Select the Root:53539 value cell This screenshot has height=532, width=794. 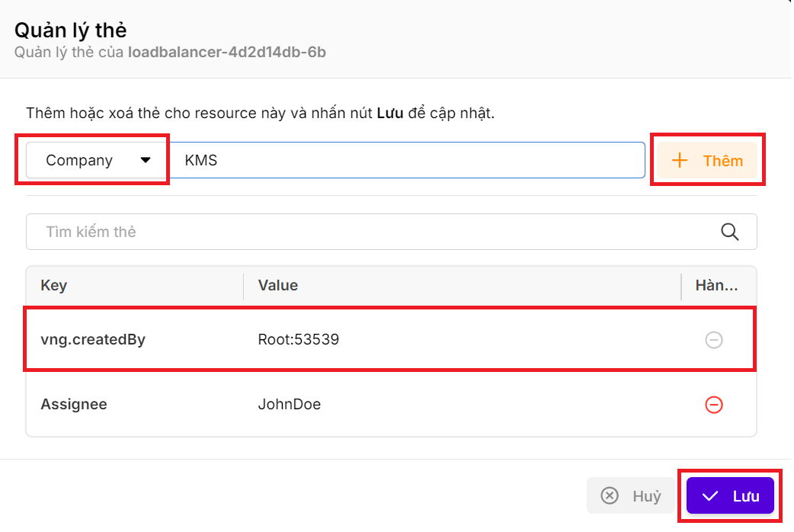[299, 340]
